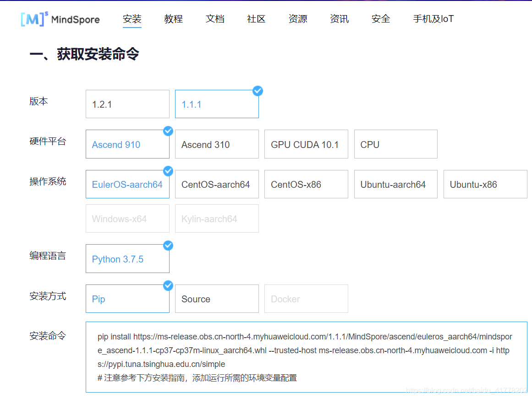Click checkmark badge on EulerOS-aarch64

pyautogui.click(x=168, y=171)
